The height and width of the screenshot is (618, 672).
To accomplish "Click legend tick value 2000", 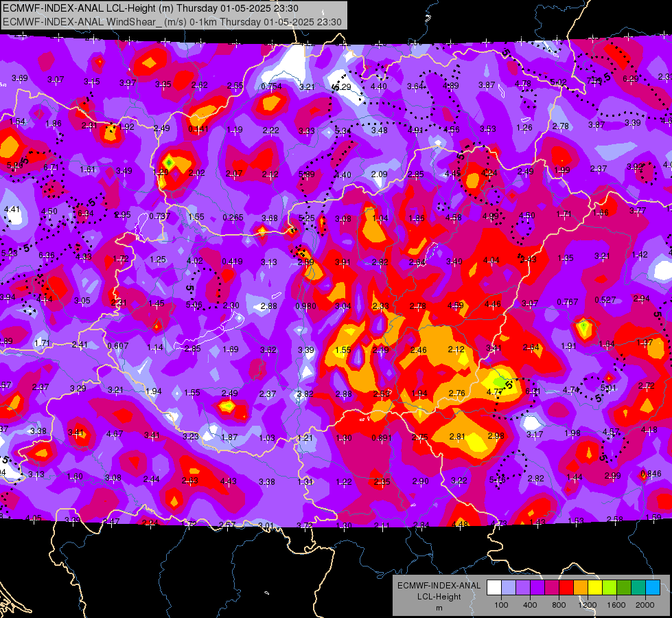I will click(x=645, y=605).
